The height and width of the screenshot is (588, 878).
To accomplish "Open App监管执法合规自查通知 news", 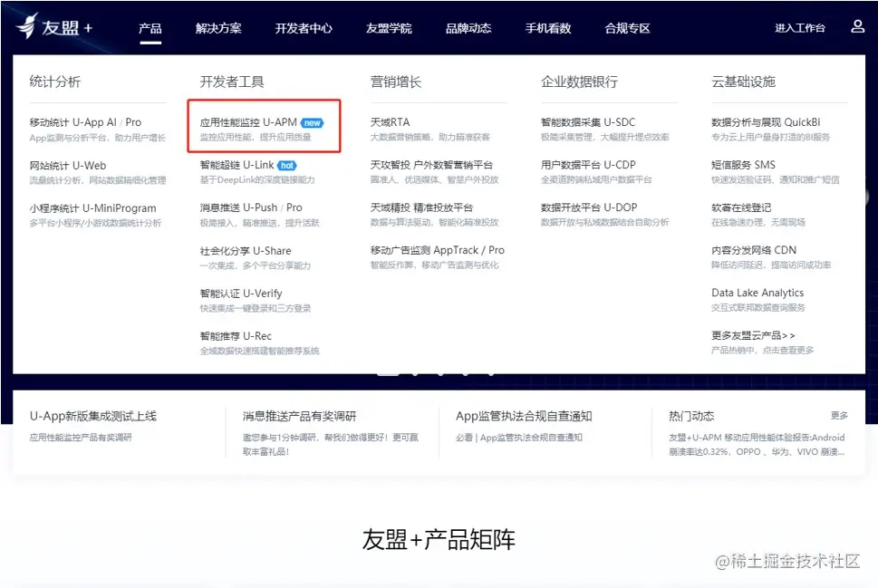I will point(524,416).
